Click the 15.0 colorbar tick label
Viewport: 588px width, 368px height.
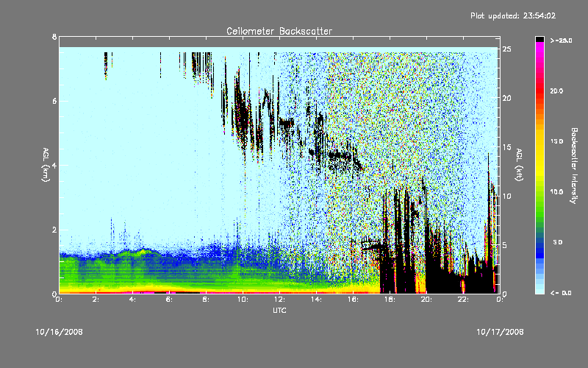tap(556, 141)
